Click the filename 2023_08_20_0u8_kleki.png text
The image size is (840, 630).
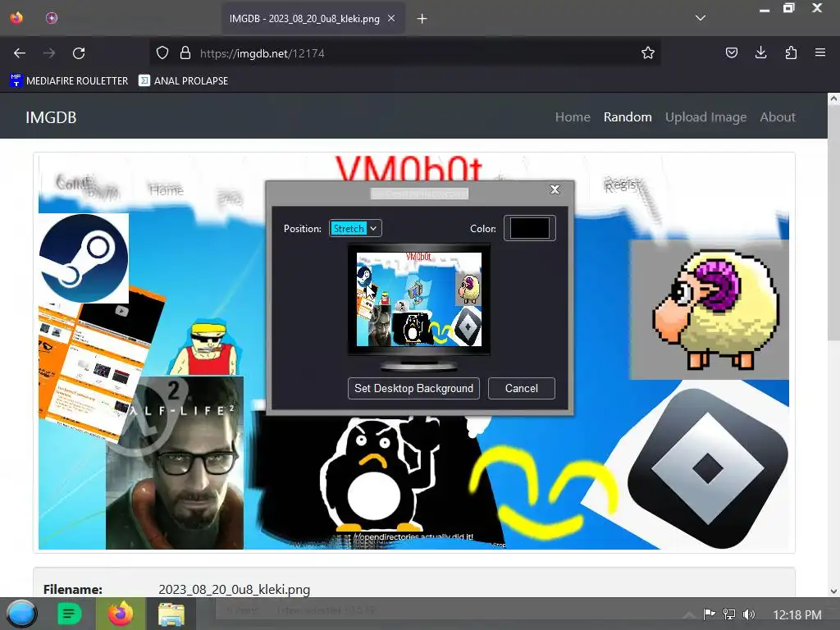pos(234,589)
